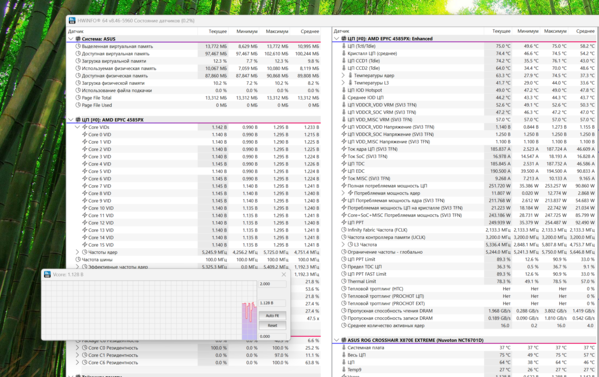Click chip icon beside ASUS ROG CROSSHAIR X870E header
The height and width of the screenshot is (377, 599).
(343, 340)
